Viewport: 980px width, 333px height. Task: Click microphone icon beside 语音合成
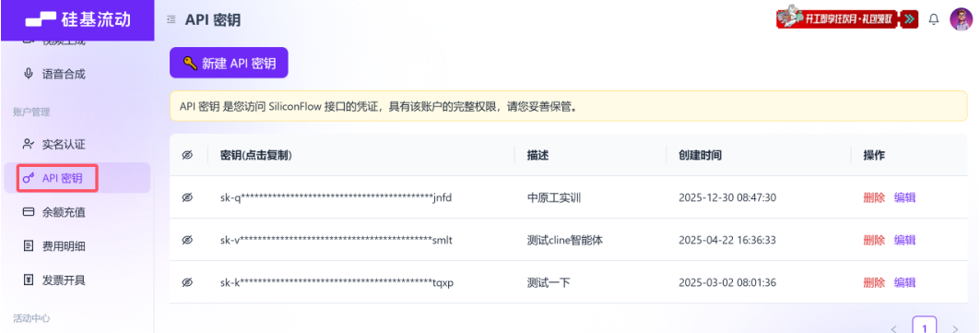tap(29, 75)
